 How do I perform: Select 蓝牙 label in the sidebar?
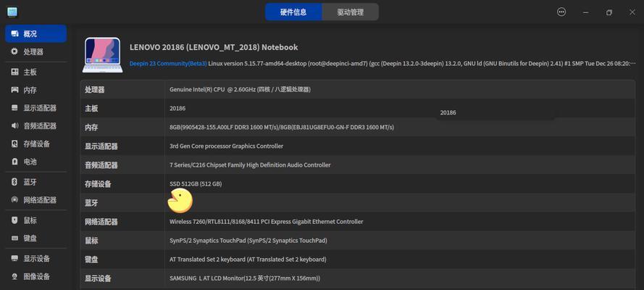tap(30, 182)
